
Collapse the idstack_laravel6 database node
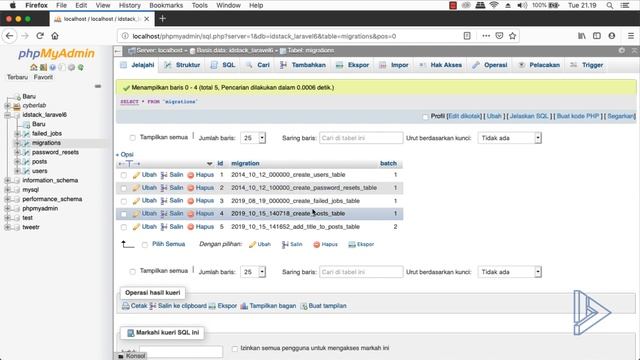click(x=7, y=115)
